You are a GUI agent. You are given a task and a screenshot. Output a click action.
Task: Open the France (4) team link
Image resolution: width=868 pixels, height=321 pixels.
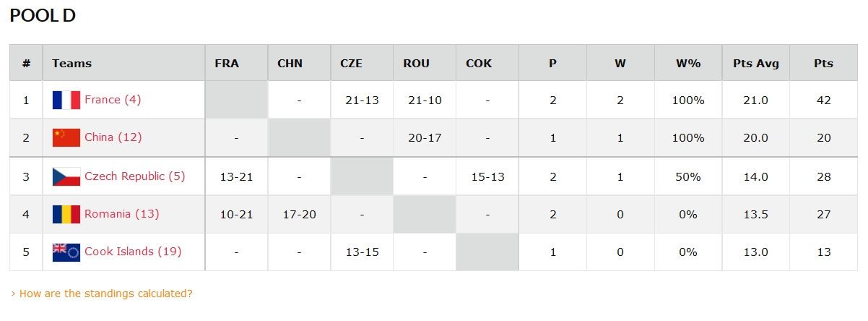coord(113,100)
